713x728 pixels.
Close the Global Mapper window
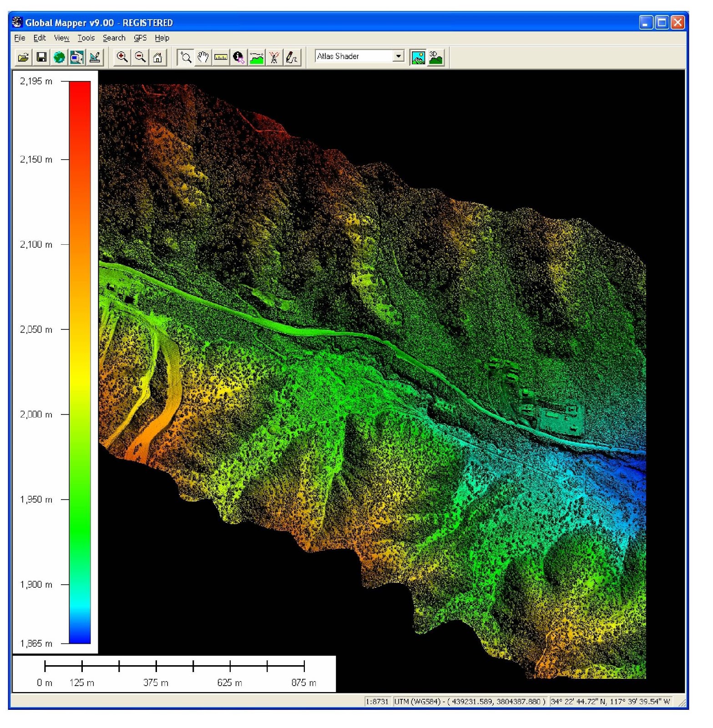click(678, 22)
